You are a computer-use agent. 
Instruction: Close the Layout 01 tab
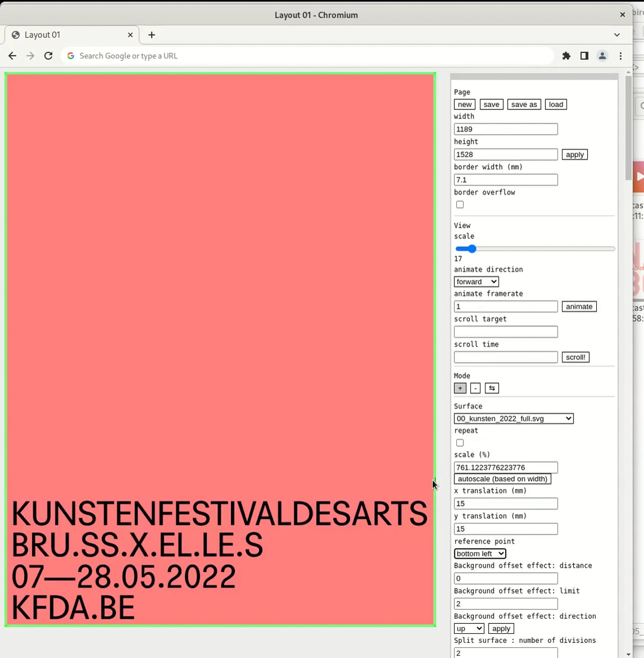point(130,35)
